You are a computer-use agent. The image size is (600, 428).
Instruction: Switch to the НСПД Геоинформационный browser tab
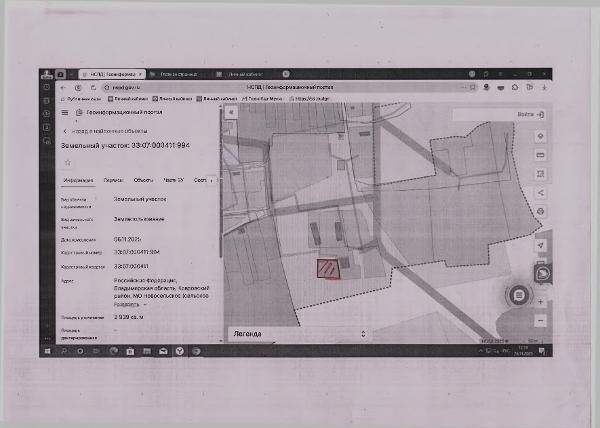(112, 74)
